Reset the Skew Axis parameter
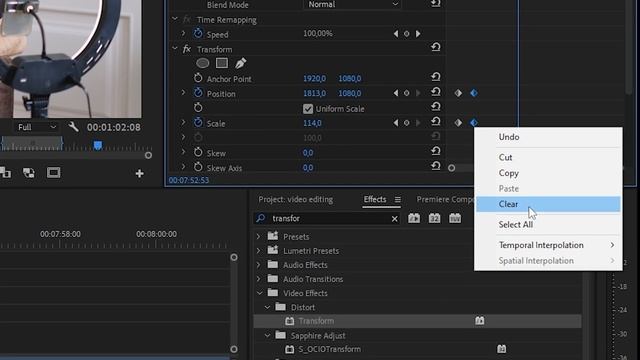This screenshot has height=360, width=640. [x=436, y=166]
